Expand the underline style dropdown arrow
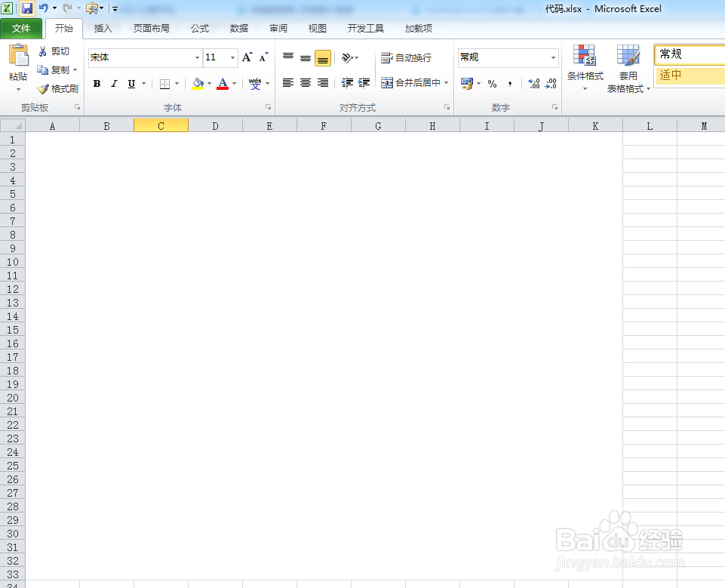725x588 pixels. click(x=144, y=84)
